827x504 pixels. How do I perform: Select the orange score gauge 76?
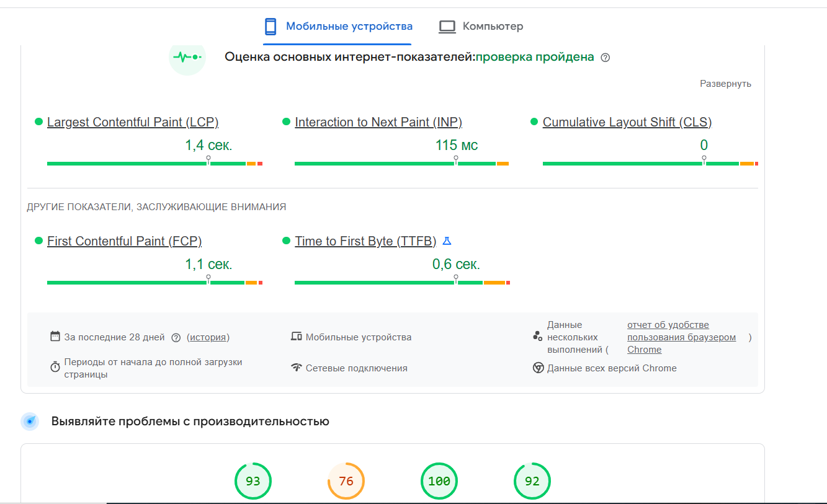click(x=346, y=482)
